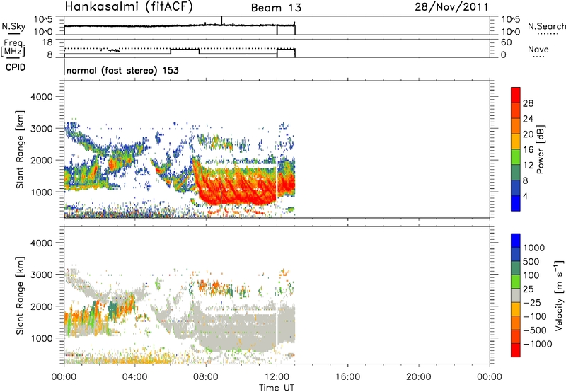The width and height of the screenshot is (566, 392).
Task: Select Slant Range [km] label of velocity panel
Action: point(20,295)
